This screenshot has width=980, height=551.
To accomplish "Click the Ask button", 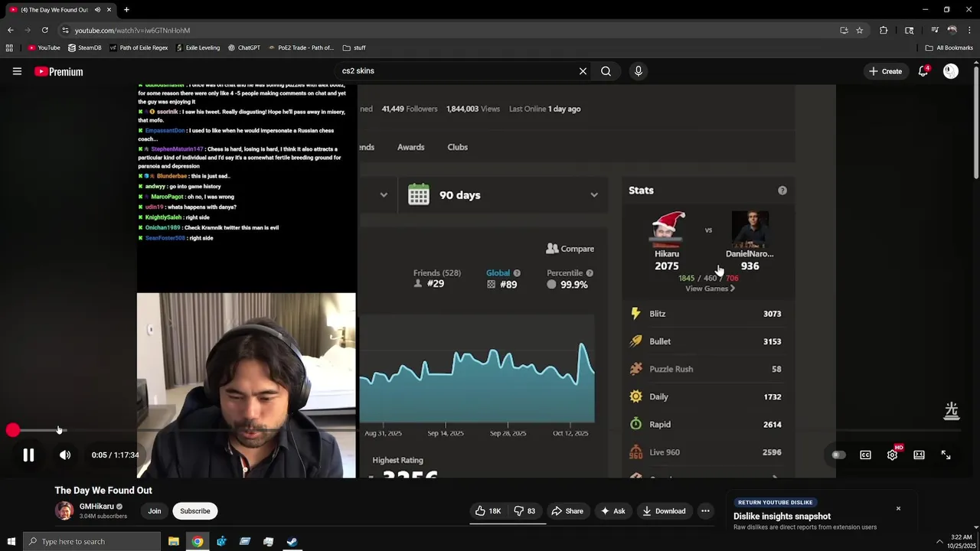I will tap(612, 511).
